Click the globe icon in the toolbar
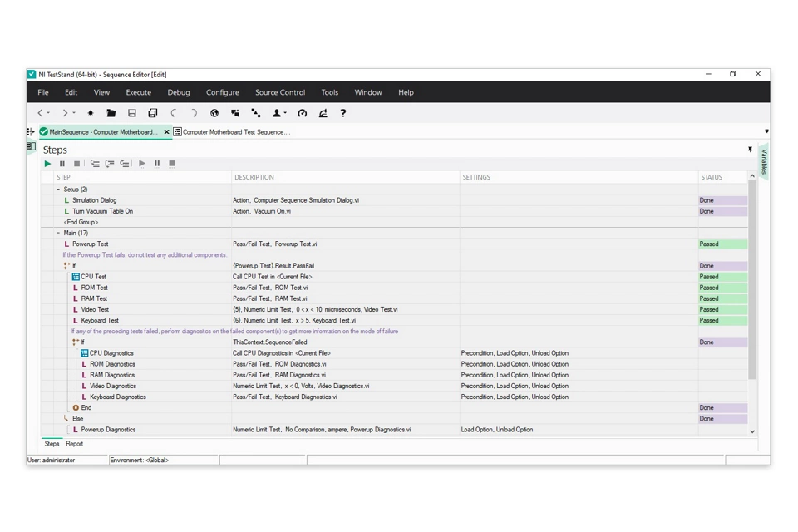798x532 pixels. tap(214, 113)
